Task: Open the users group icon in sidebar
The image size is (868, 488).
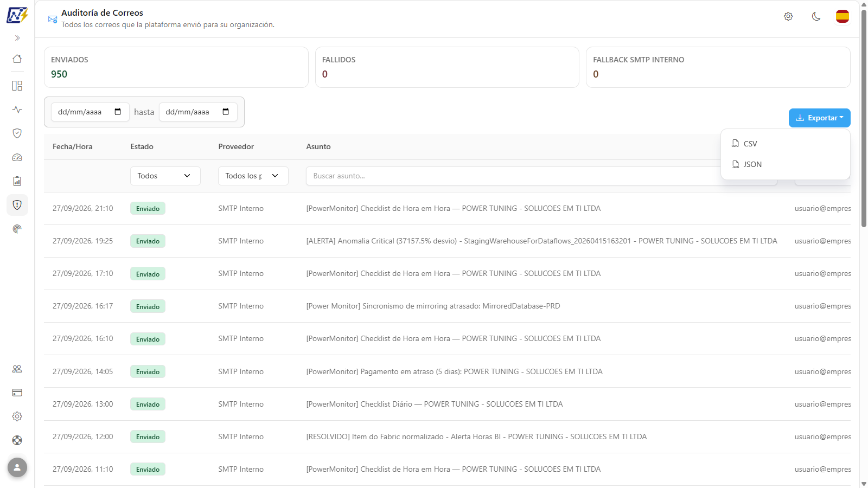Action: click(x=17, y=369)
